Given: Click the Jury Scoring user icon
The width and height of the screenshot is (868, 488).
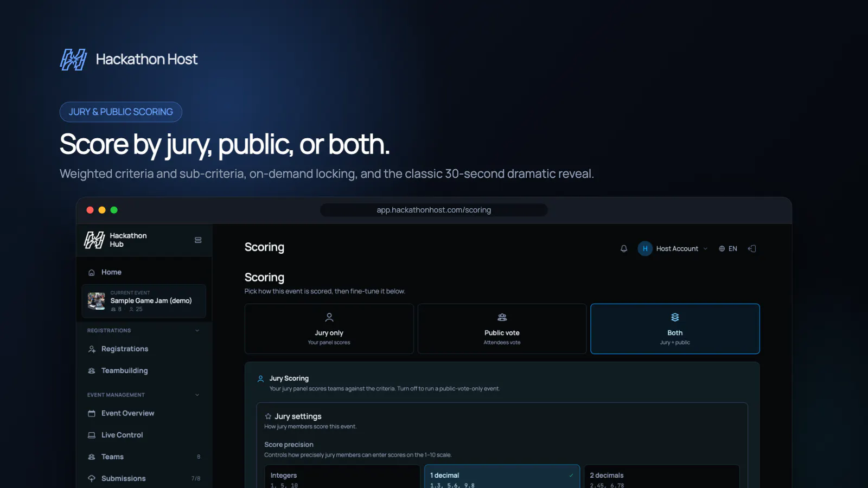Looking at the screenshot, I should tap(261, 378).
